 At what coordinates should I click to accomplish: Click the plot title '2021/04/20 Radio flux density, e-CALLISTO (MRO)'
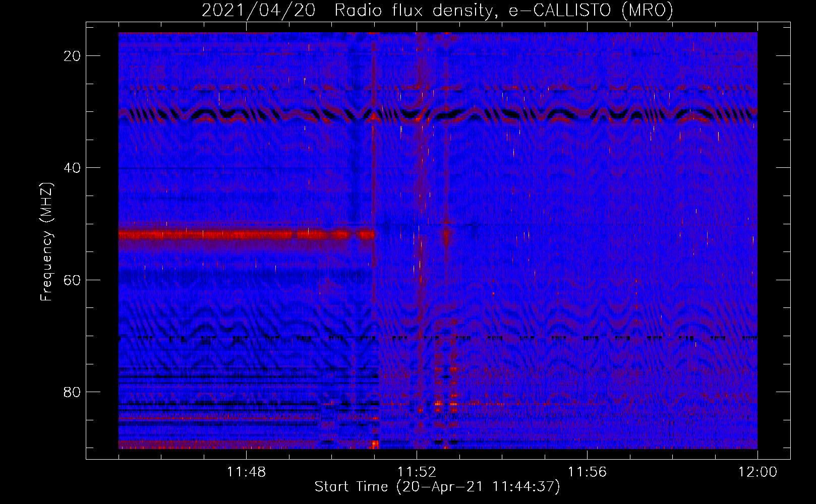pyautogui.click(x=437, y=10)
